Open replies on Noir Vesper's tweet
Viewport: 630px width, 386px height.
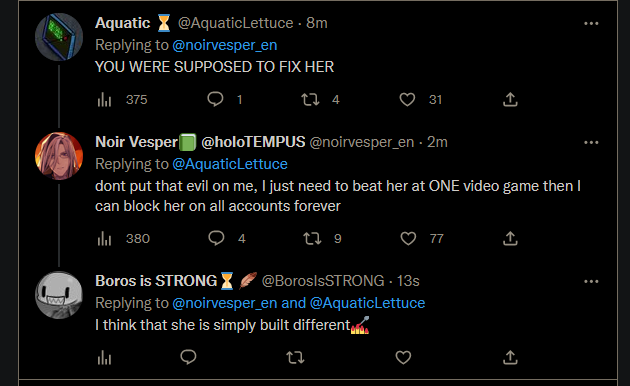216,238
